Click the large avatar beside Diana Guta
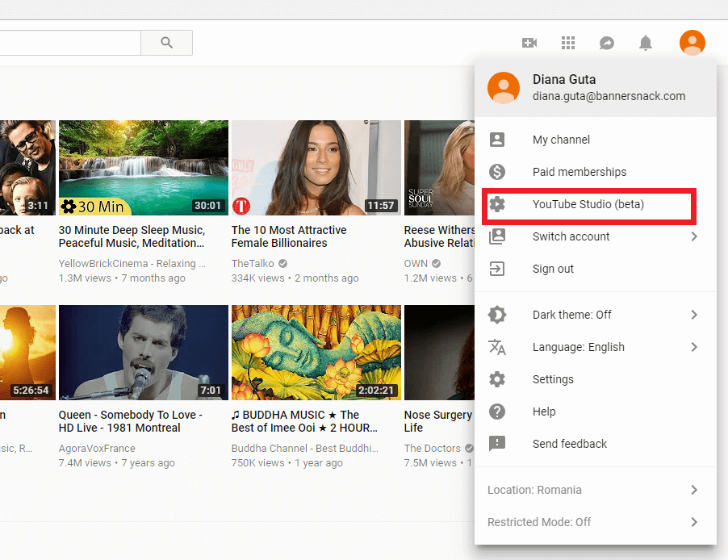This screenshot has height=560, width=728. click(x=504, y=88)
